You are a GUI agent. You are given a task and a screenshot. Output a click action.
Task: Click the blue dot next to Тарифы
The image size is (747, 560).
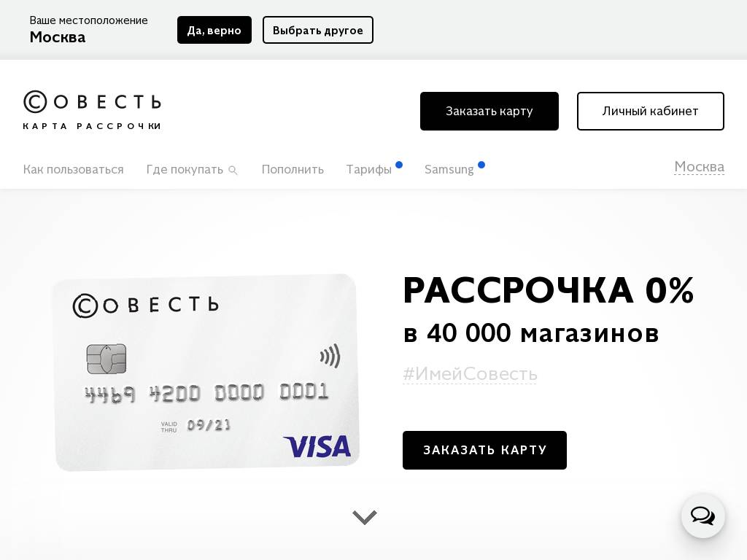[x=399, y=165]
